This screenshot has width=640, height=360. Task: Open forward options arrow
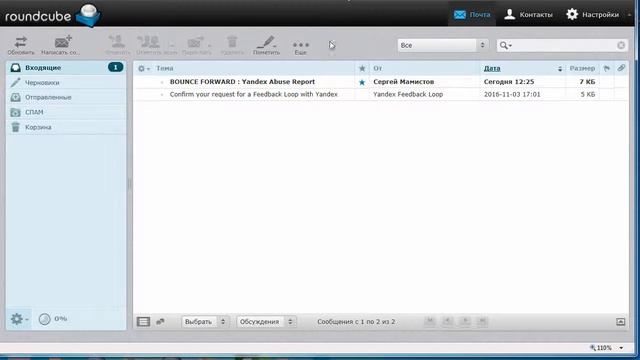[x=209, y=45]
